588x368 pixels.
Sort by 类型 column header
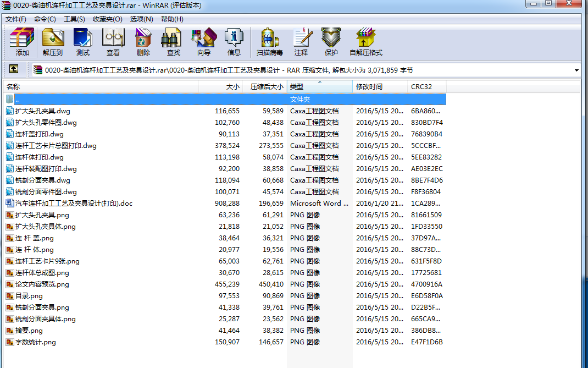(x=320, y=87)
